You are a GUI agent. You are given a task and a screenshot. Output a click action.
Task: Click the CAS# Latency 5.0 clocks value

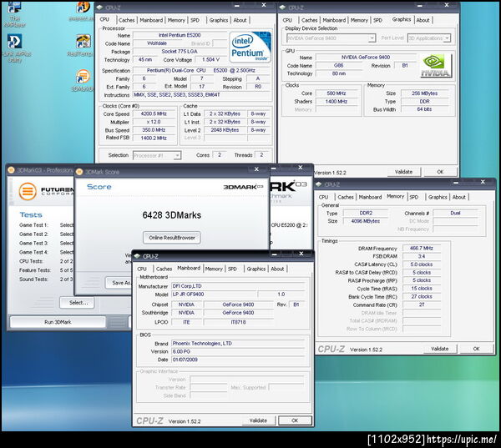(422, 264)
